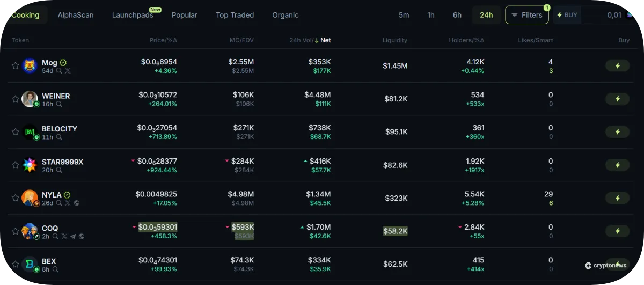644x285 pixels.
Task: Open COQ's website globe icon
Action: (81, 236)
